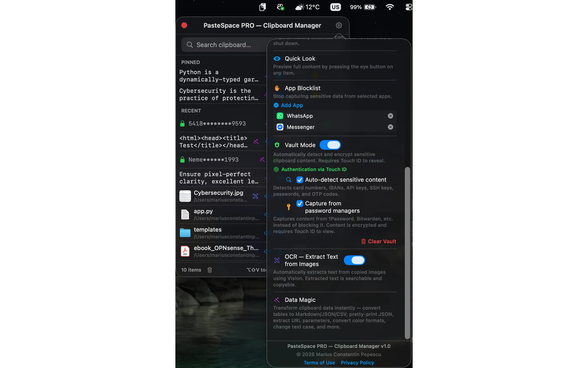The height and width of the screenshot is (368, 588).
Task: Click the key icon beside password managers
Action: click(289, 207)
